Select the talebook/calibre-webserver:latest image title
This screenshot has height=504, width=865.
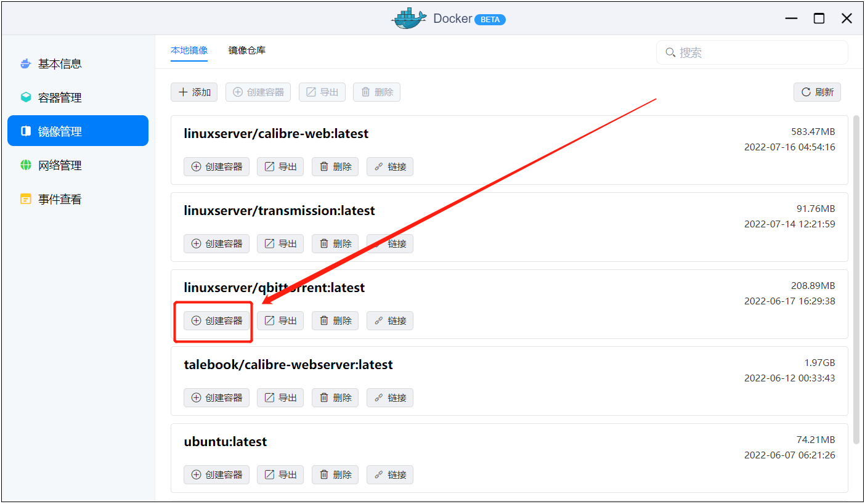(288, 365)
